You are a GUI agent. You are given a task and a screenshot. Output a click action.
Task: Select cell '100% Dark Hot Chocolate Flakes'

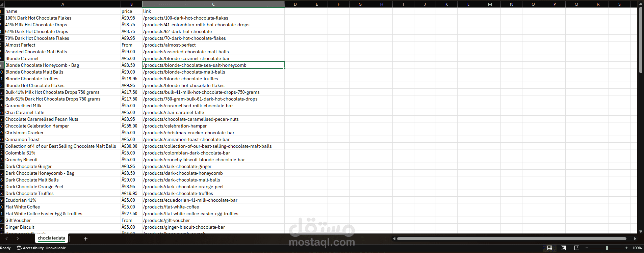point(63,18)
